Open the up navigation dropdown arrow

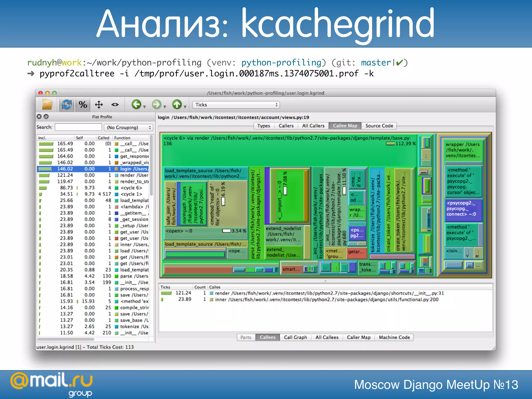click(x=185, y=107)
